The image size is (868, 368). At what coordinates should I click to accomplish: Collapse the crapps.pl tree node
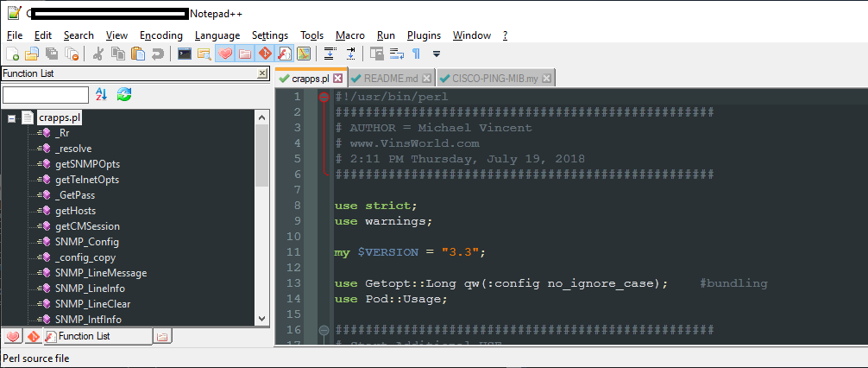click(x=11, y=118)
